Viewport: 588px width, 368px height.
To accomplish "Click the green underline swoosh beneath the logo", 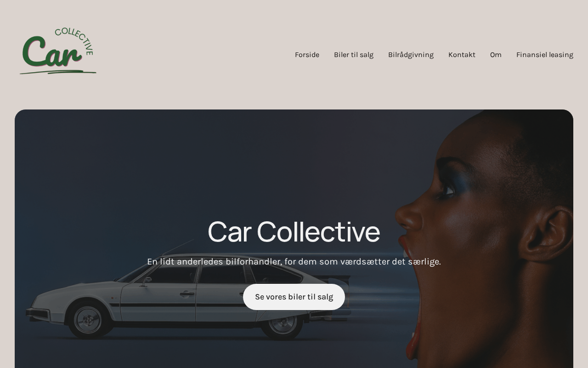I will [58, 71].
